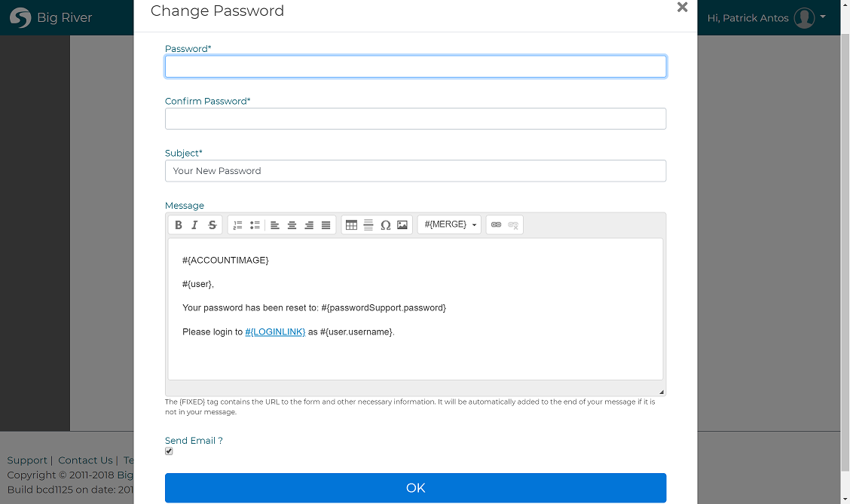Align message text right

click(309, 225)
